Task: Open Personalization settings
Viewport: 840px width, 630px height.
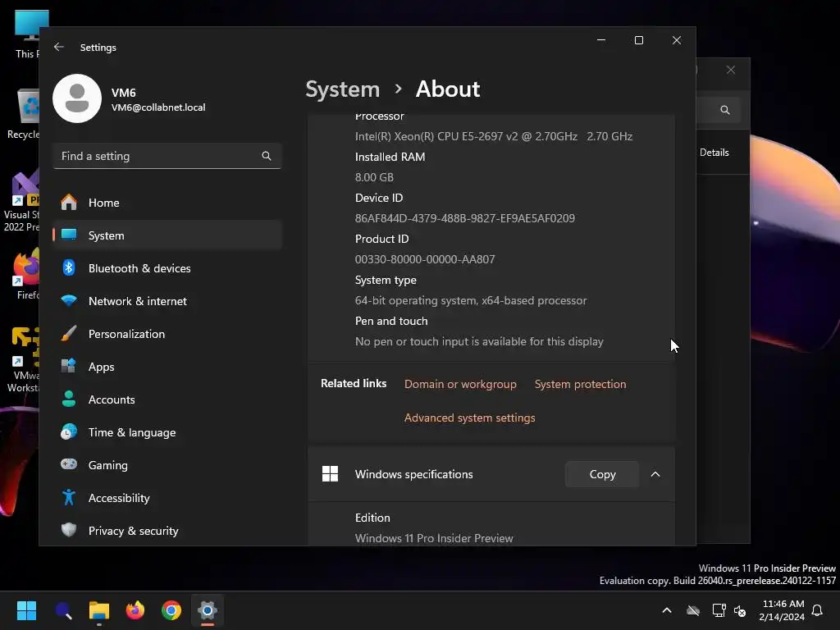Action: pyautogui.click(x=167, y=334)
